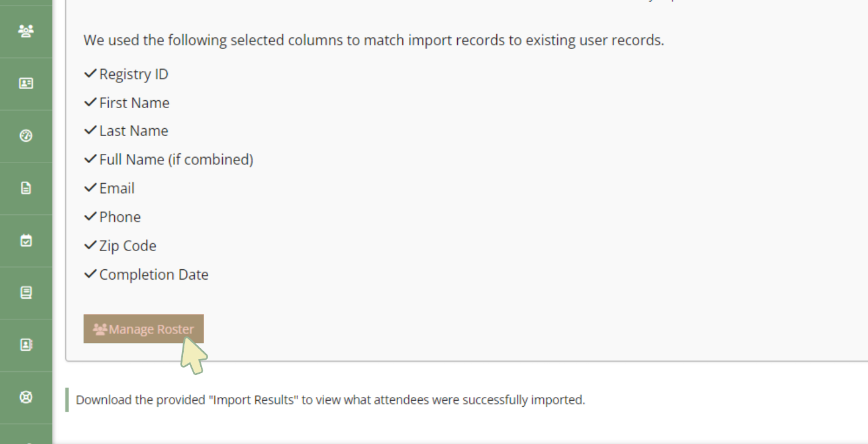
Task: Click the people icon inside Manage Roster
Action: tap(100, 329)
